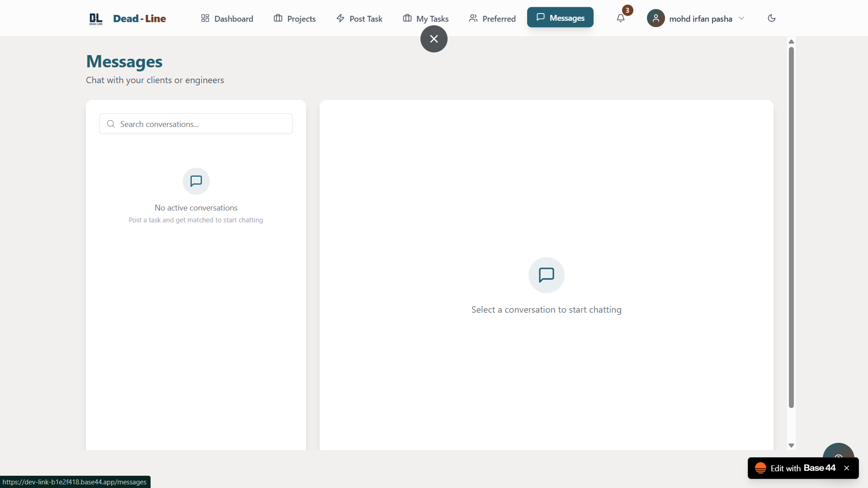Click chat bubble icon above No active conversations

click(x=196, y=181)
